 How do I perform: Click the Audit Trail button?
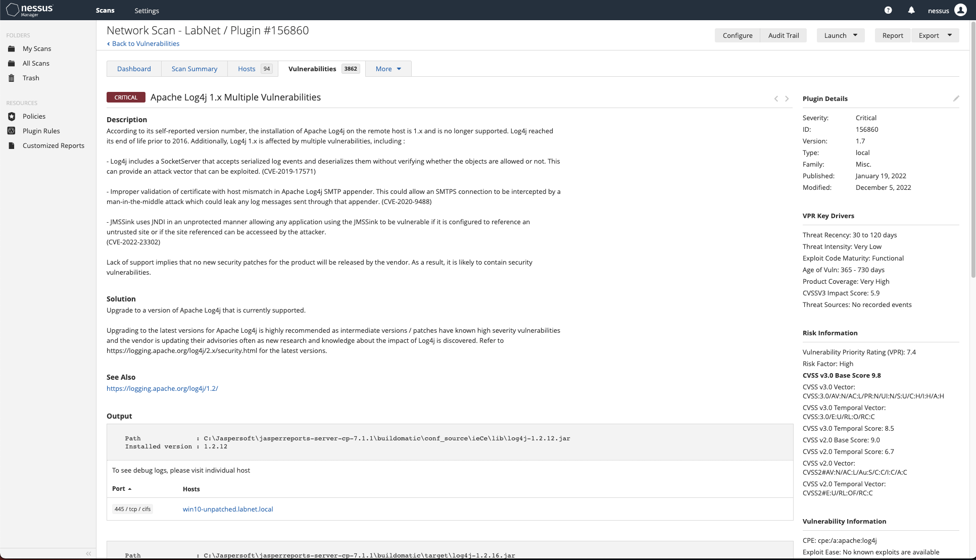[x=784, y=35]
